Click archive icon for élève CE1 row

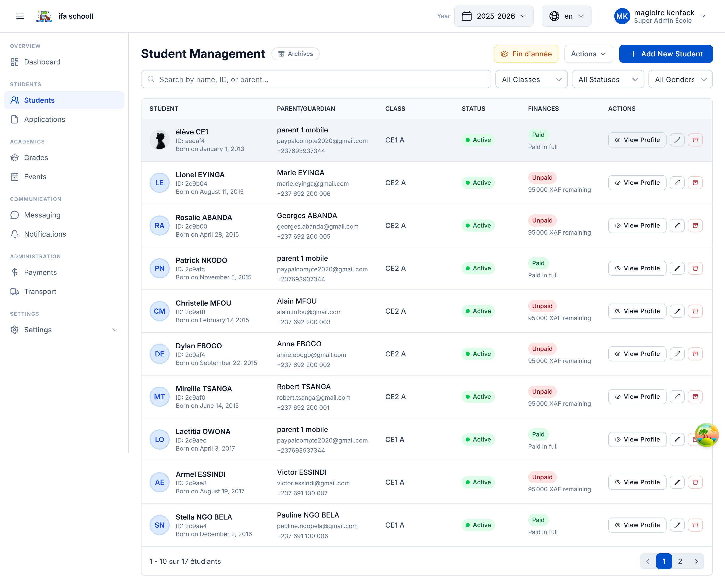[695, 140]
